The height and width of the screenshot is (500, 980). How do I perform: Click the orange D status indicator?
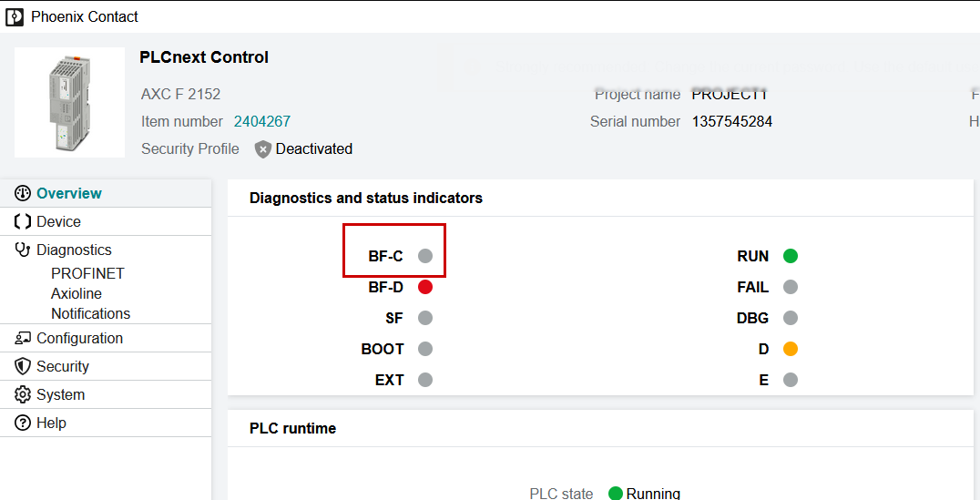pos(791,349)
